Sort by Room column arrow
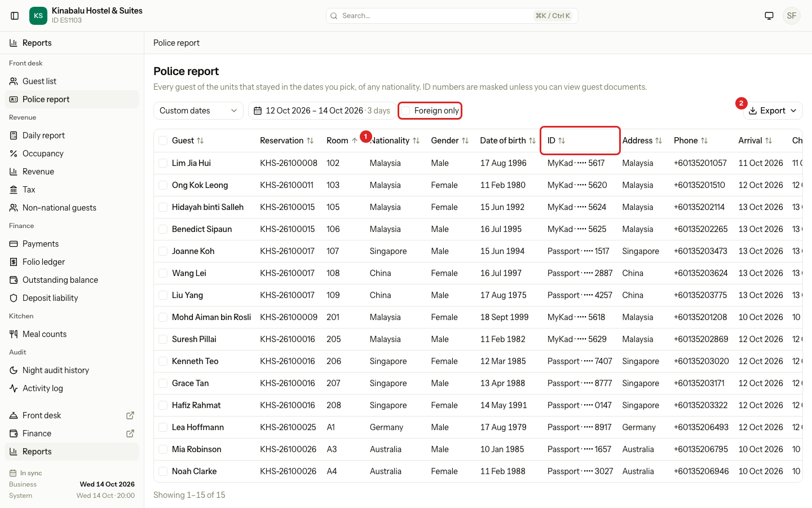 pyautogui.click(x=355, y=141)
